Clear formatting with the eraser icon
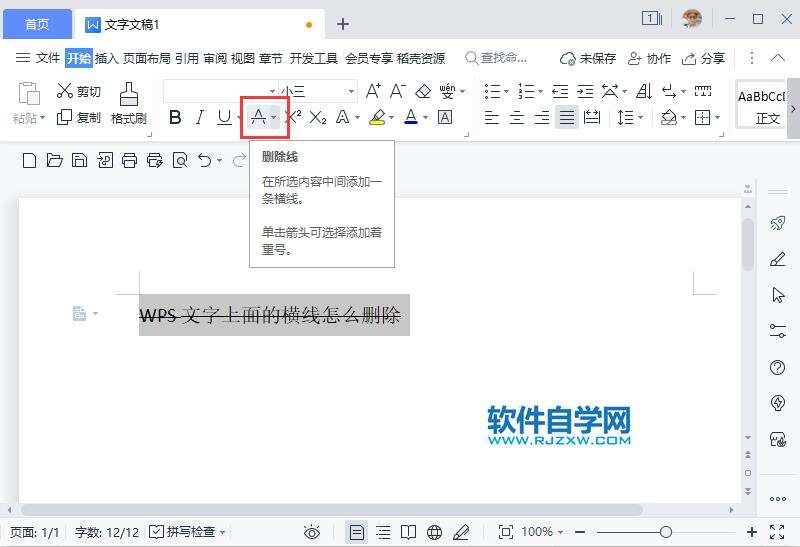 [x=423, y=91]
